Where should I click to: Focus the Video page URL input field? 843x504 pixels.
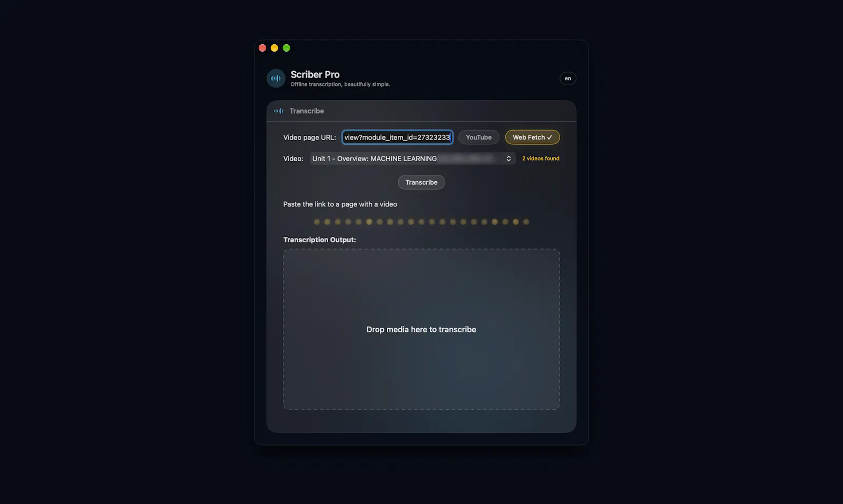click(x=397, y=137)
